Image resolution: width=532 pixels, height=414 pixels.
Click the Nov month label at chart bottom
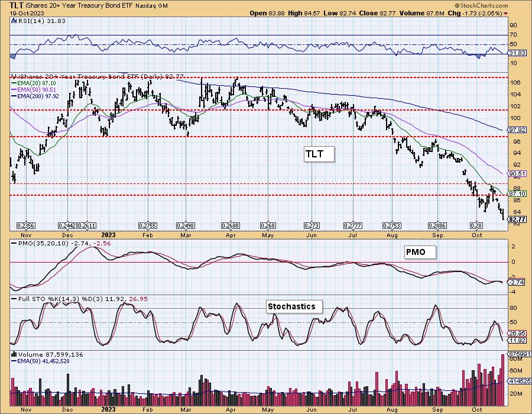click(x=26, y=410)
